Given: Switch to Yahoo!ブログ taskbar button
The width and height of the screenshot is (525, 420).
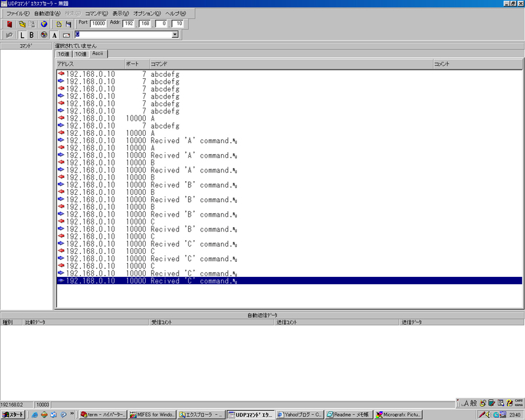Looking at the screenshot, I should [x=300, y=415].
